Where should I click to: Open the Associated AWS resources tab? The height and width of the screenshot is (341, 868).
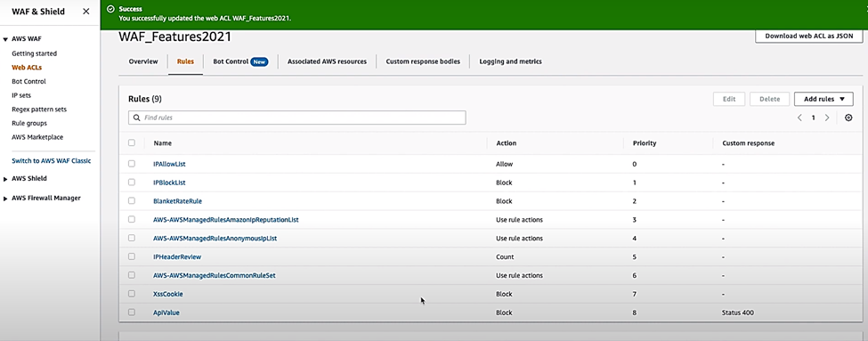(x=327, y=61)
